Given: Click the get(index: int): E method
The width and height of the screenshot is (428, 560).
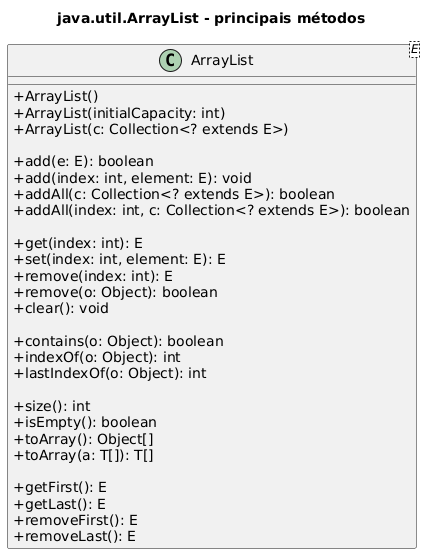Looking at the screenshot, I should click(78, 243).
